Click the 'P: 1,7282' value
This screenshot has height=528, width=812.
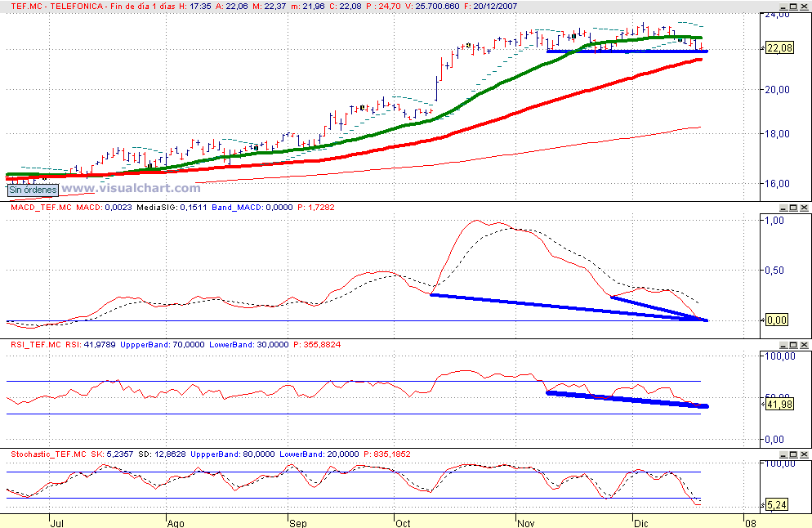(x=316, y=208)
